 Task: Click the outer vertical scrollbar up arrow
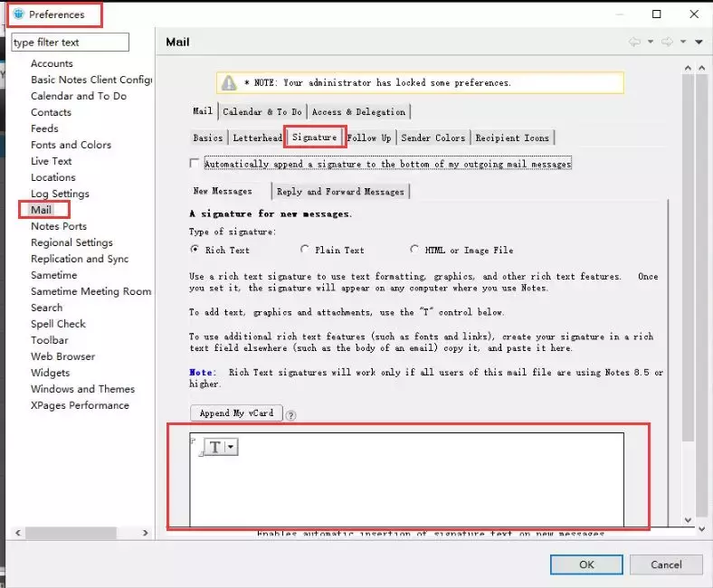point(702,68)
